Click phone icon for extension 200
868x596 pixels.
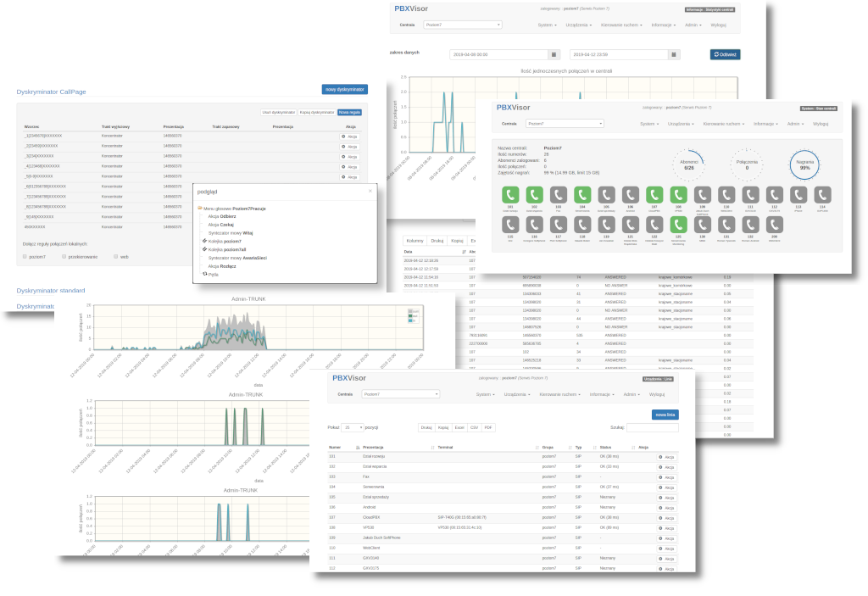click(775, 225)
